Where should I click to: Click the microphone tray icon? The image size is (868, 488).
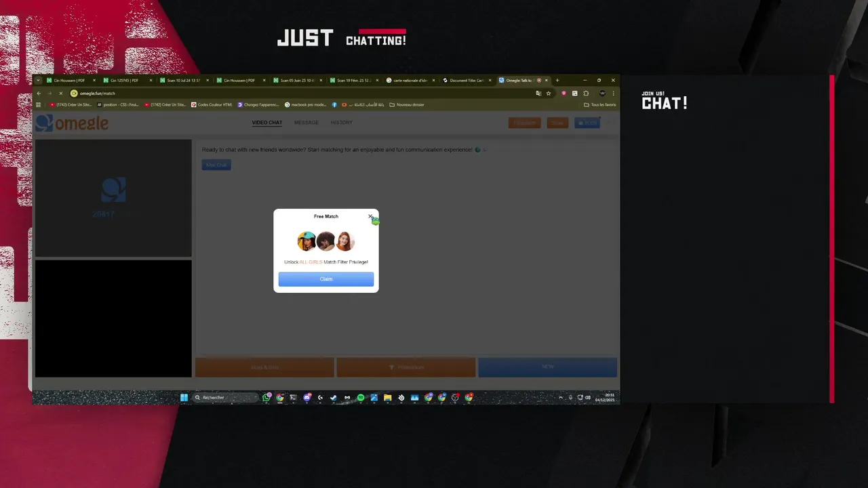click(x=570, y=397)
